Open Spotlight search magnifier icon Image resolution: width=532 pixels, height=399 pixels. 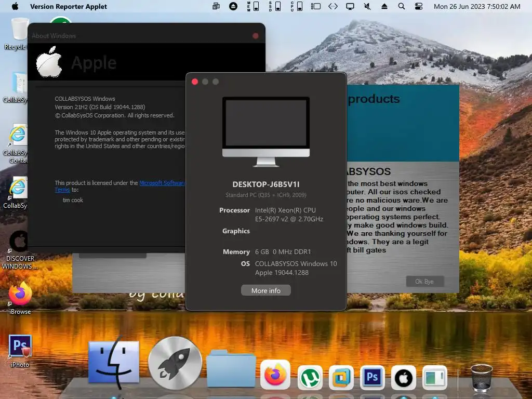pyautogui.click(x=402, y=6)
